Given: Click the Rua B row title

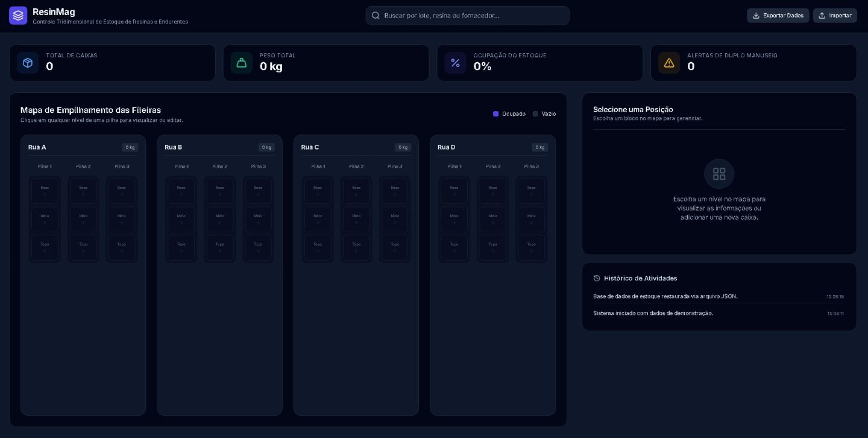Looking at the screenshot, I should click(x=173, y=147).
